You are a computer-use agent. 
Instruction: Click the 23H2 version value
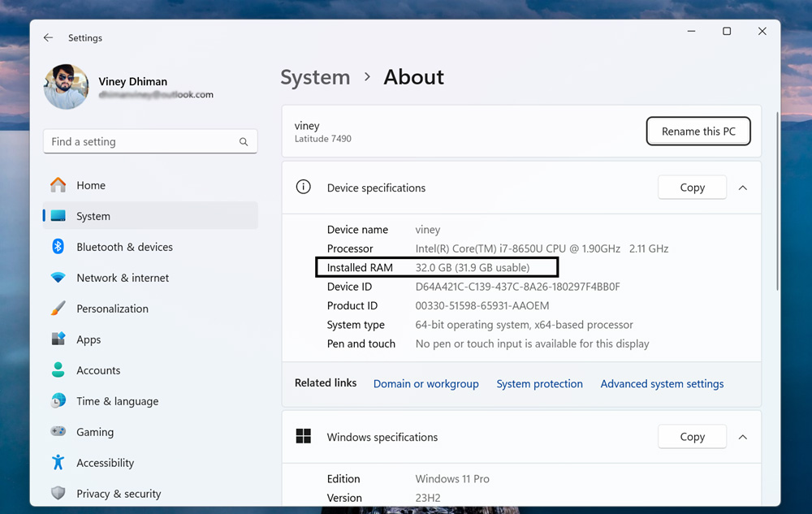(x=428, y=498)
